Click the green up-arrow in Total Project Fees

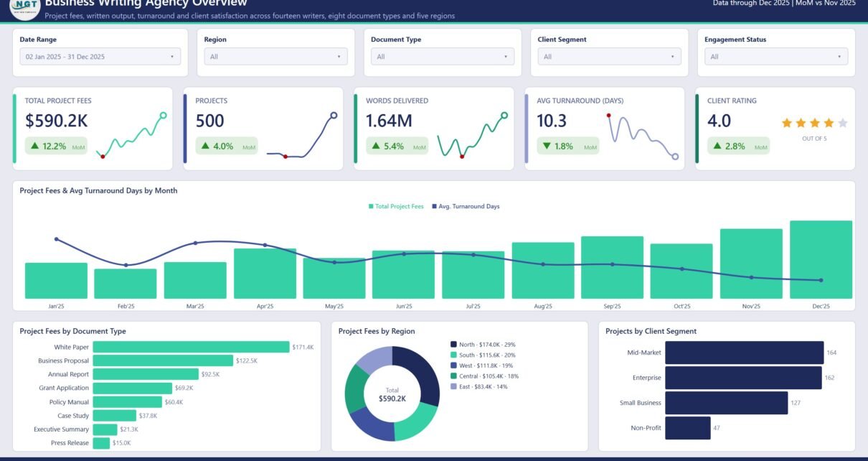tap(35, 146)
